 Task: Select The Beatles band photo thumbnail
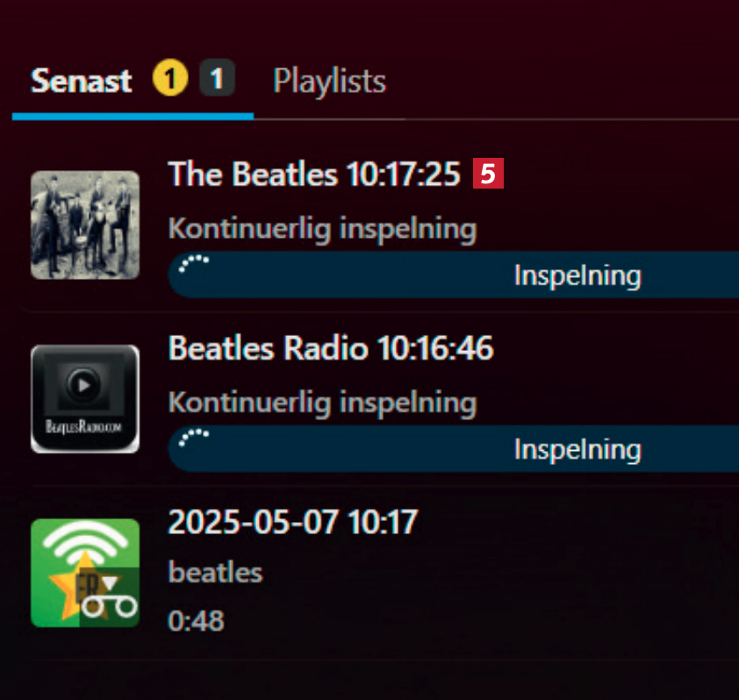85,225
